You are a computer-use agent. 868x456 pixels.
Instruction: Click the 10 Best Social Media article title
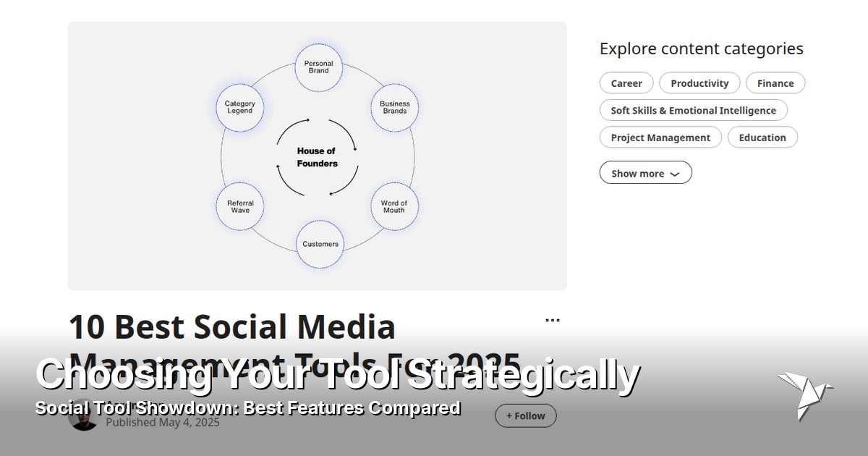pos(294,345)
